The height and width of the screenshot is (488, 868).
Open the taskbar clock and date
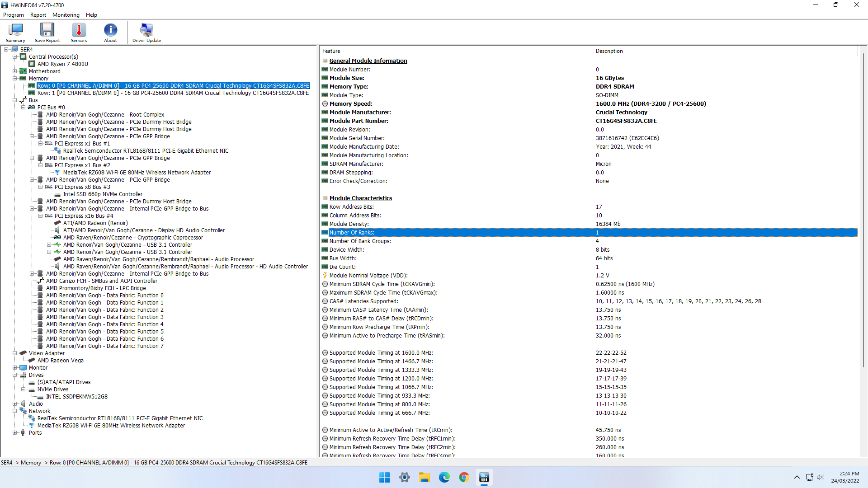845,477
